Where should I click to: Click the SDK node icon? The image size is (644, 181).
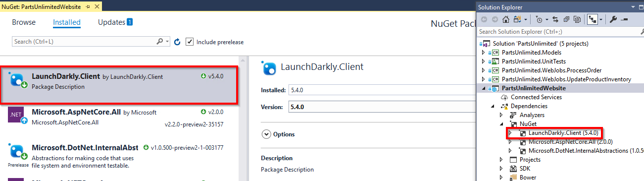(x=514, y=169)
